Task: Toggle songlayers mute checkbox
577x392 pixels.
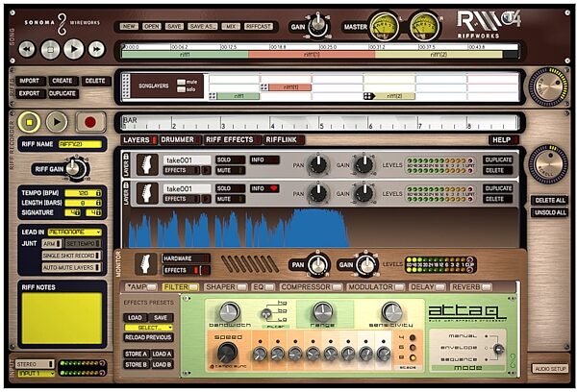Action: click(181, 82)
